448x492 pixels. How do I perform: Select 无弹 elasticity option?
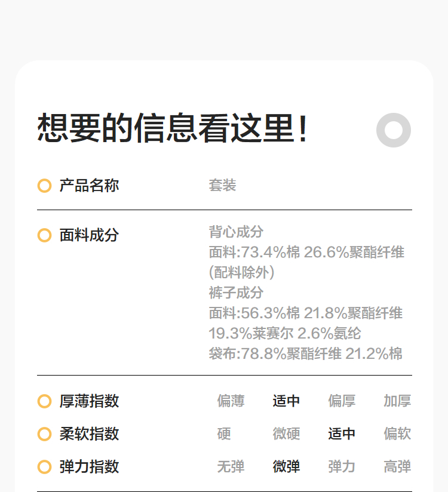point(231,467)
